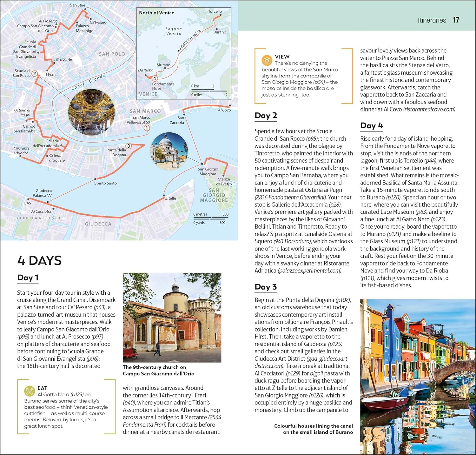Click the 0–300 metres scale bar
This screenshot has width=476, height=455.
211,218
